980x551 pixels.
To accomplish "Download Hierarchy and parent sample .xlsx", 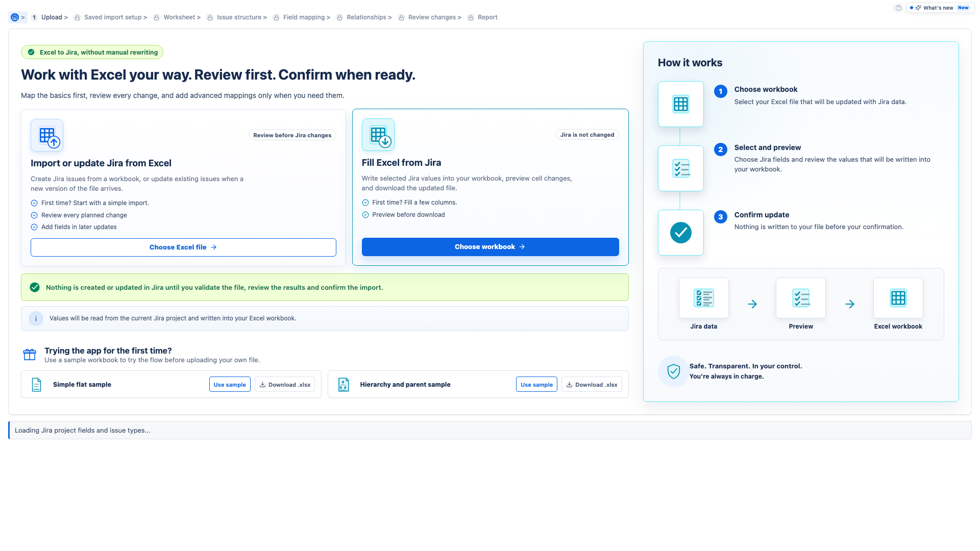I will point(592,385).
